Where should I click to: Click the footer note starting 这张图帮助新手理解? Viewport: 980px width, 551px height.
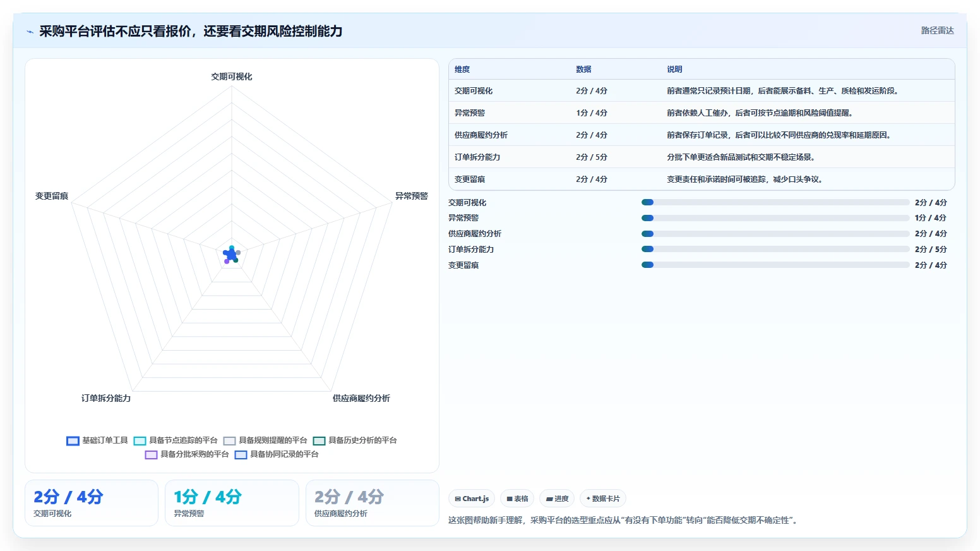click(624, 521)
